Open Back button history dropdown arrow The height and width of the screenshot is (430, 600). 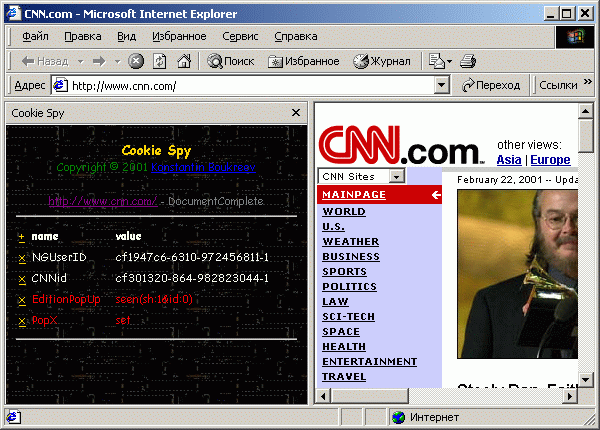click(80, 61)
